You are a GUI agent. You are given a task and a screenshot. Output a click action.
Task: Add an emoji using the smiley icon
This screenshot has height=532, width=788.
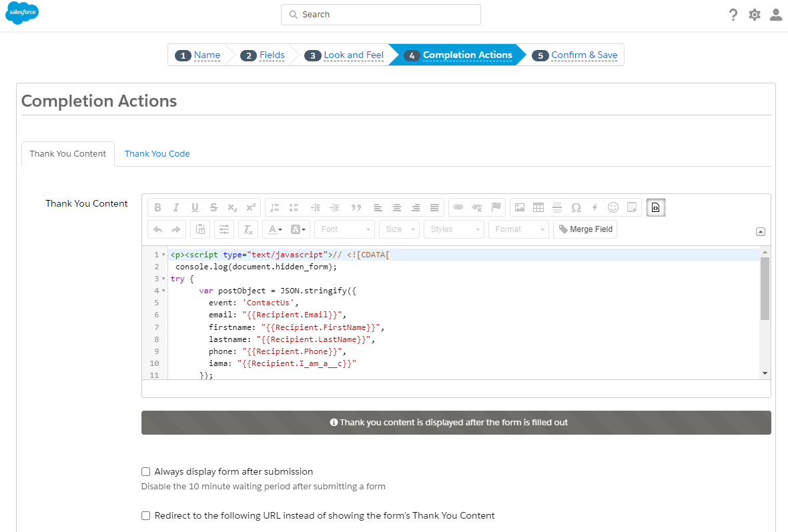click(x=613, y=207)
